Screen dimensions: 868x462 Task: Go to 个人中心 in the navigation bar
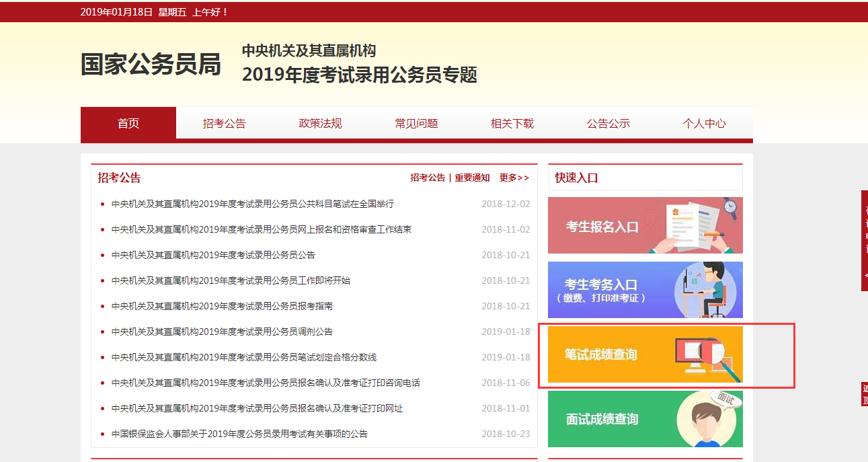coord(704,124)
